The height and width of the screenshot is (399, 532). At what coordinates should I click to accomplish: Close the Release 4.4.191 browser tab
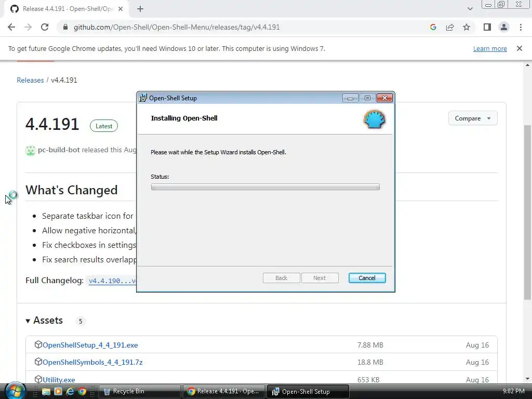click(121, 9)
